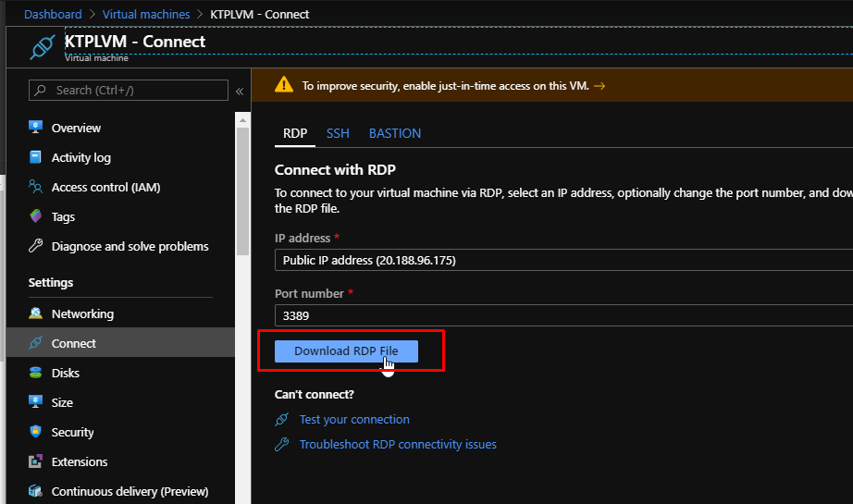Screen dimensions: 853x504
Task: Click the magnifier icon in search box
Action: pyautogui.click(x=41, y=91)
